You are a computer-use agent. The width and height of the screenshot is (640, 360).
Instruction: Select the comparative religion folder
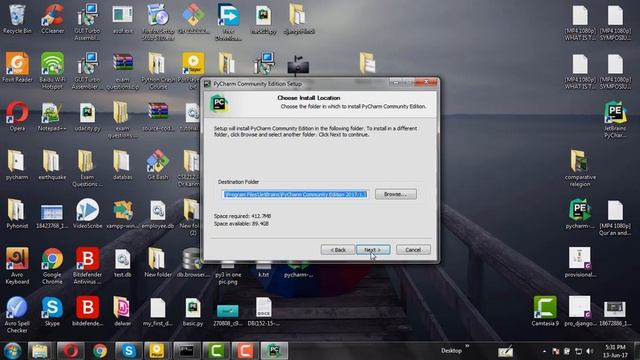coord(580,168)
